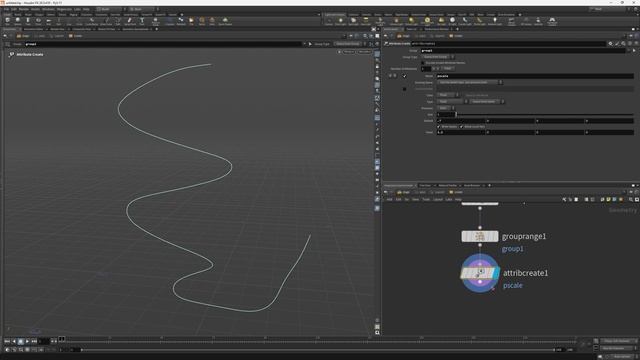640x360 pixels.
Task: Add a Sky Light from the shelf
Action: pos(441,21)
